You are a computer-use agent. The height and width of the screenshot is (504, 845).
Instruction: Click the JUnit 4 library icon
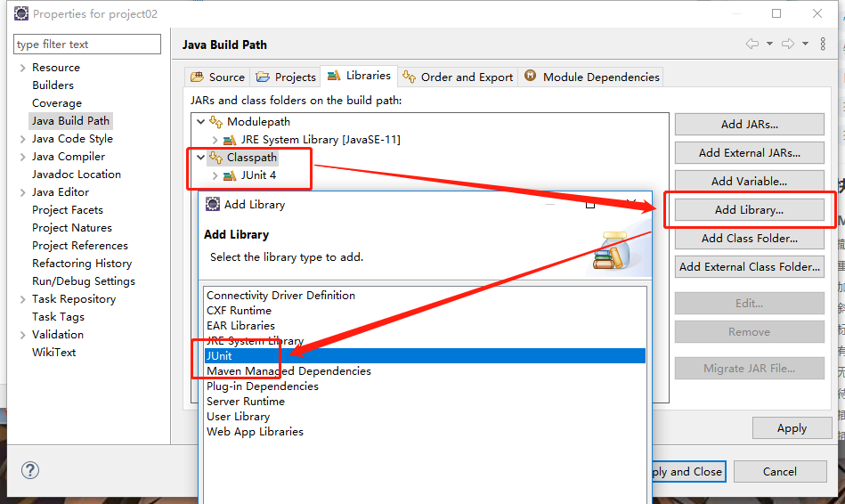pos(230,175)
